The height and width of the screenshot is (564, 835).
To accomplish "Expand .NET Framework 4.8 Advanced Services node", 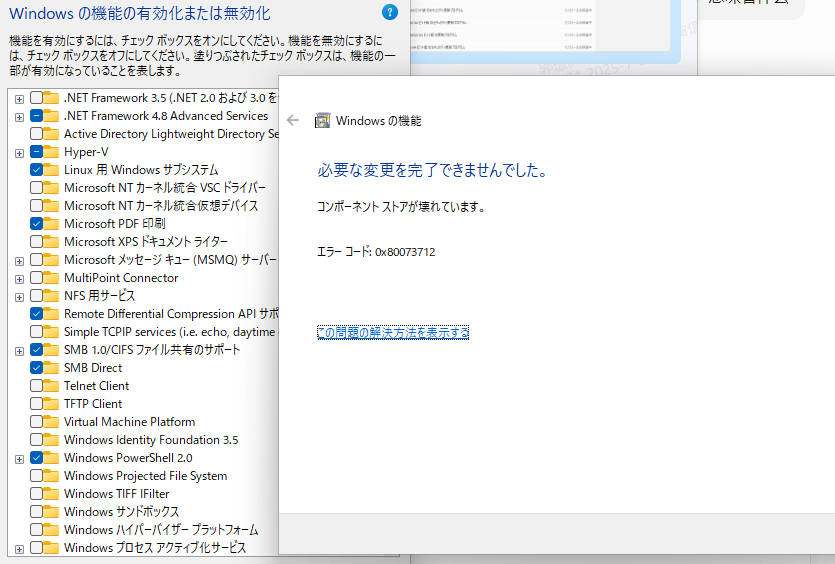I will tap(19, 117).
